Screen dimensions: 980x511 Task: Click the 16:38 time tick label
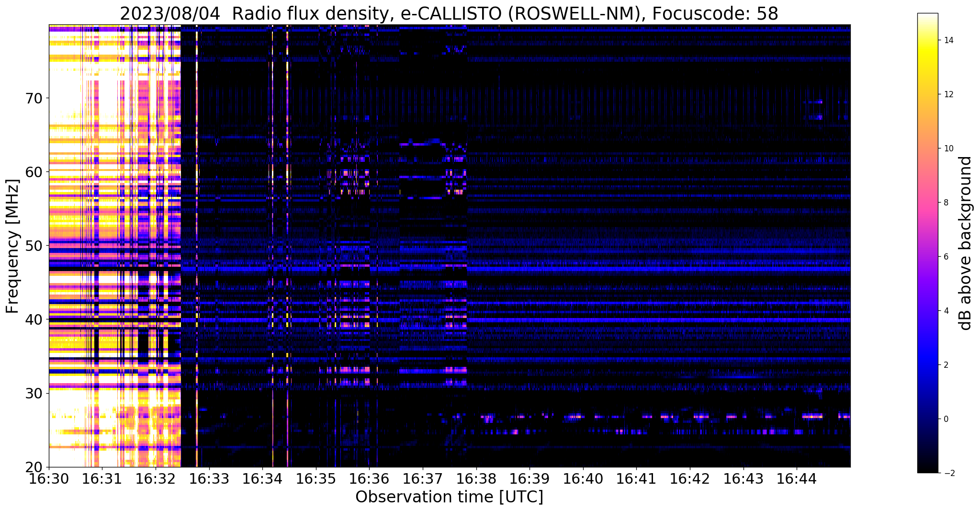pos(476,479)
